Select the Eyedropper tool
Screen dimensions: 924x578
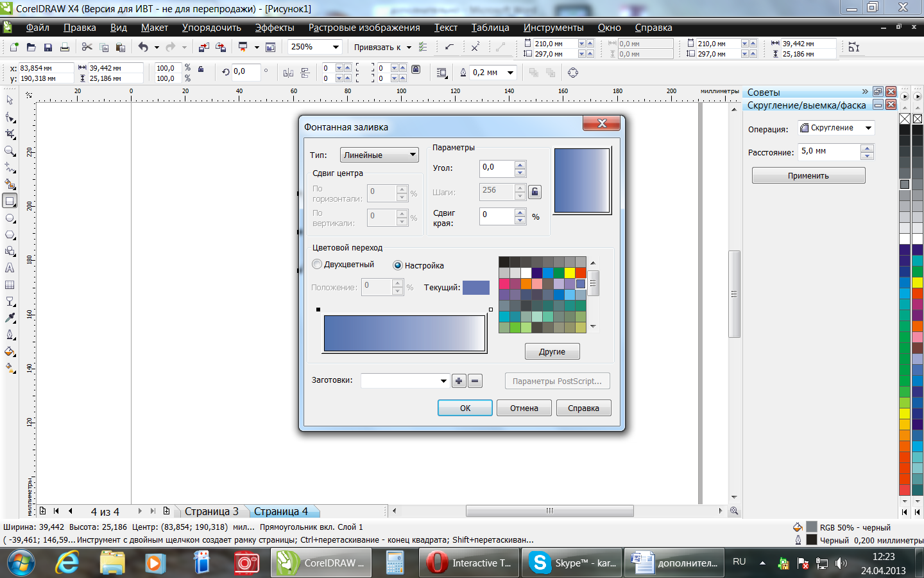(x=10, y=318)
